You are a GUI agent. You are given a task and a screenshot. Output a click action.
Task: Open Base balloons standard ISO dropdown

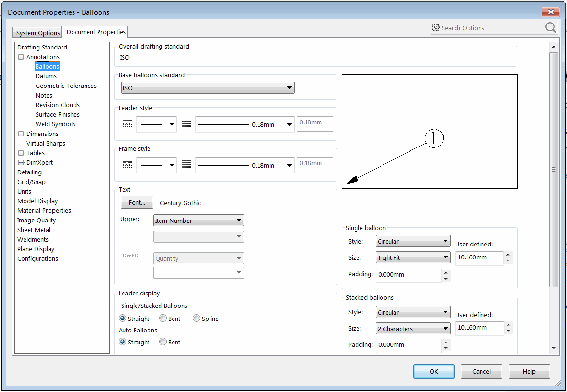tap(207, 88)
